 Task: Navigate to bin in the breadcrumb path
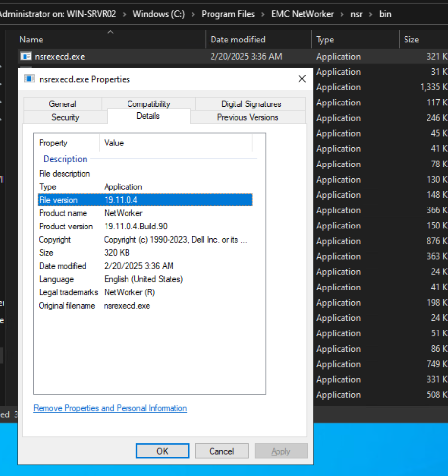(385, 14)
